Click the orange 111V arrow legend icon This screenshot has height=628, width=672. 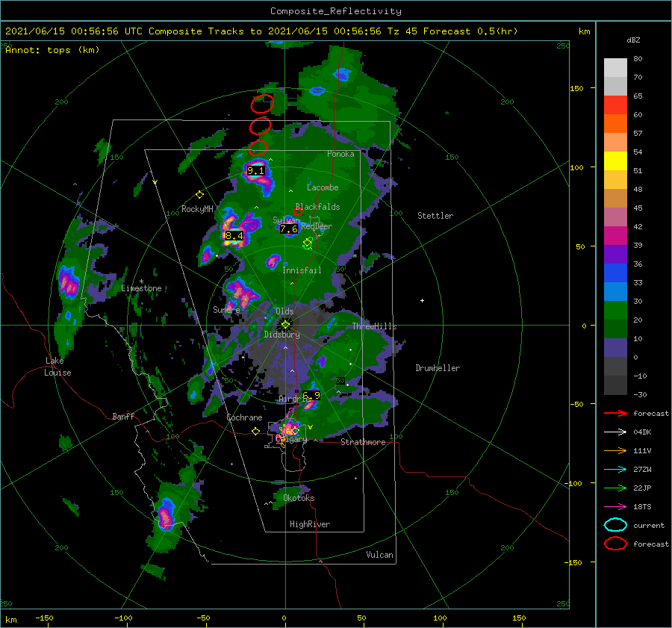(x=615, y=450)
